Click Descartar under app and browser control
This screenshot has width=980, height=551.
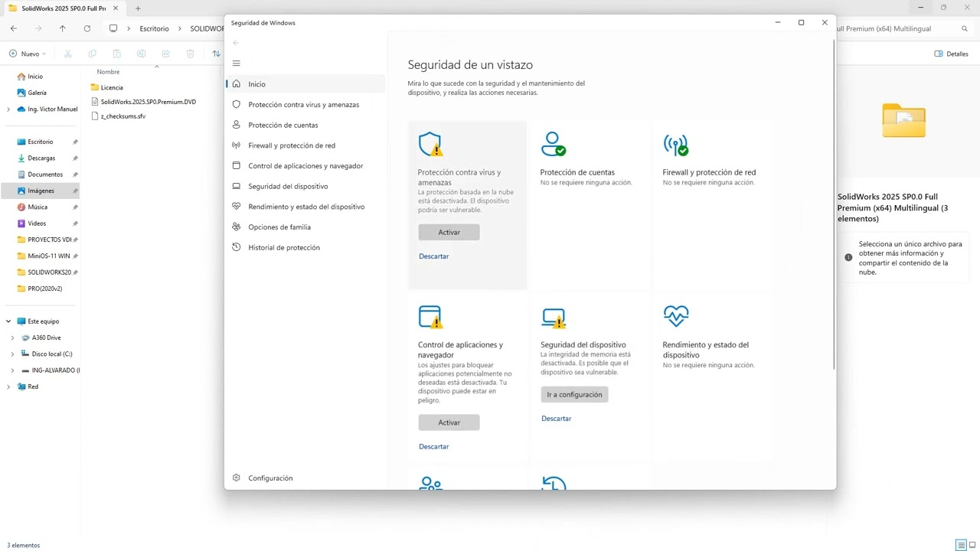pyautogui.click(x=433, y=446)
